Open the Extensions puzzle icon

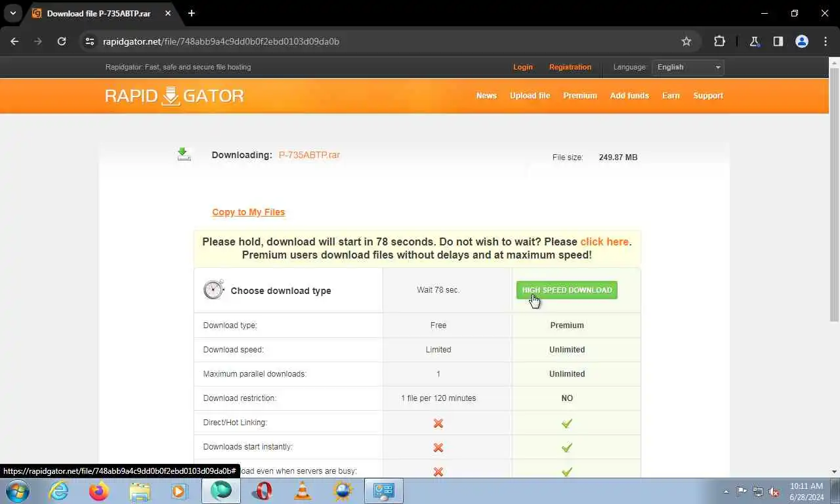point(719,41)
